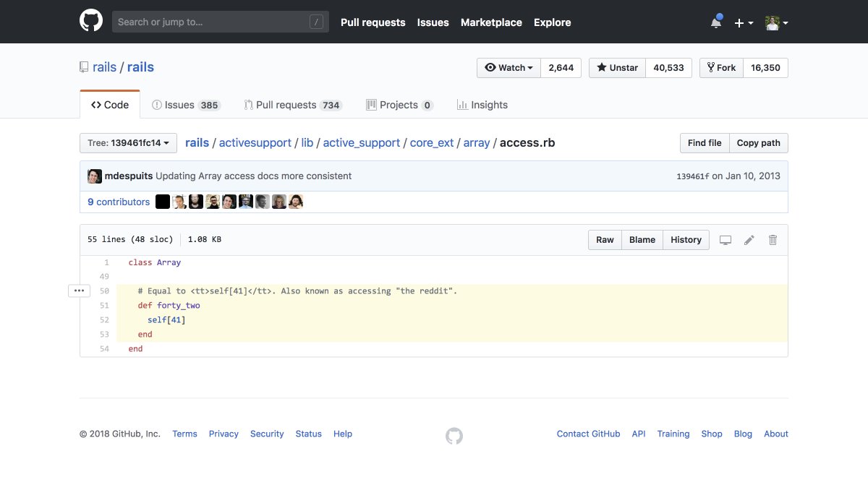868x482 pixels.
Task: Click the Unstar button
Action: pos(617,68)
